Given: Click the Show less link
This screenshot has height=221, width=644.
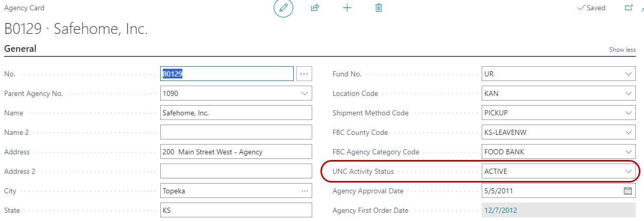Looking at the screenshot, I should (x=622, y=50).
